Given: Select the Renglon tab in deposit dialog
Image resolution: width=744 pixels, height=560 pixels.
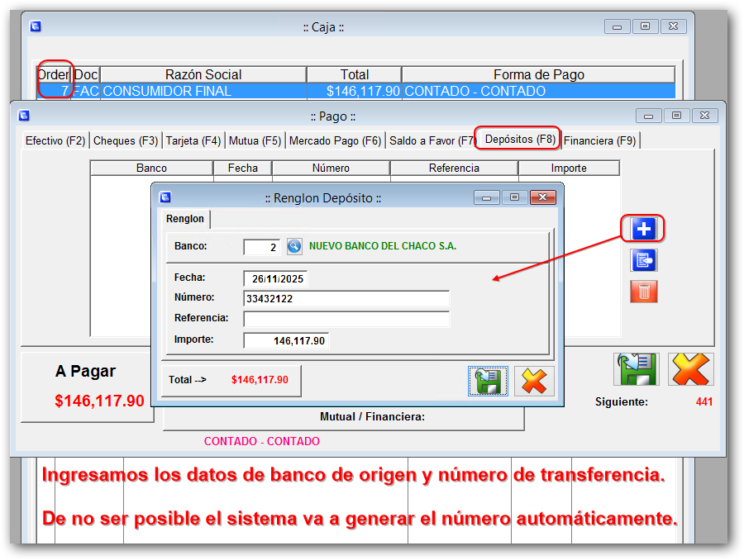Looking at the screenshot, I should coord(184,219).
